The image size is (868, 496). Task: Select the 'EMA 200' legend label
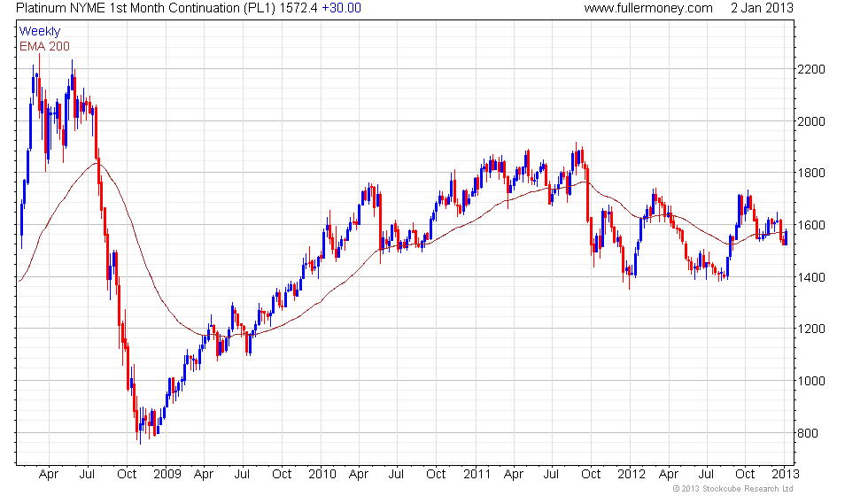coord(44,46)
